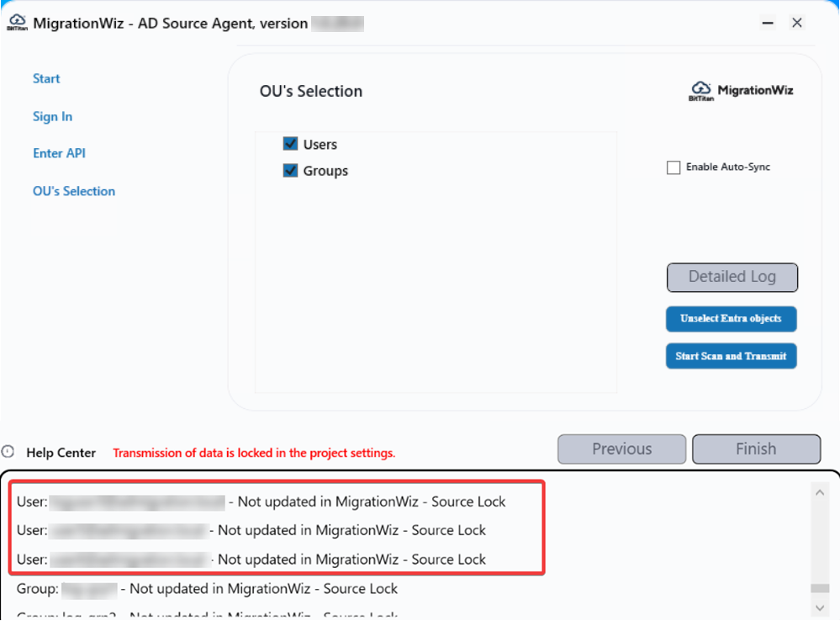
Task: Click the Previous button
Action: [x=621, y=449]
